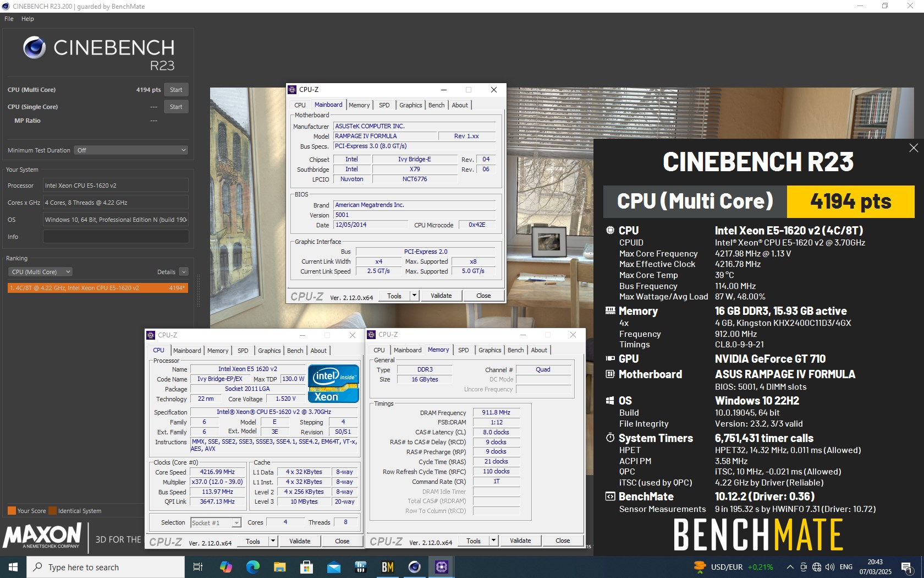Click the Intel Xeon logo in CPU-Z

[x=333, y=384]
